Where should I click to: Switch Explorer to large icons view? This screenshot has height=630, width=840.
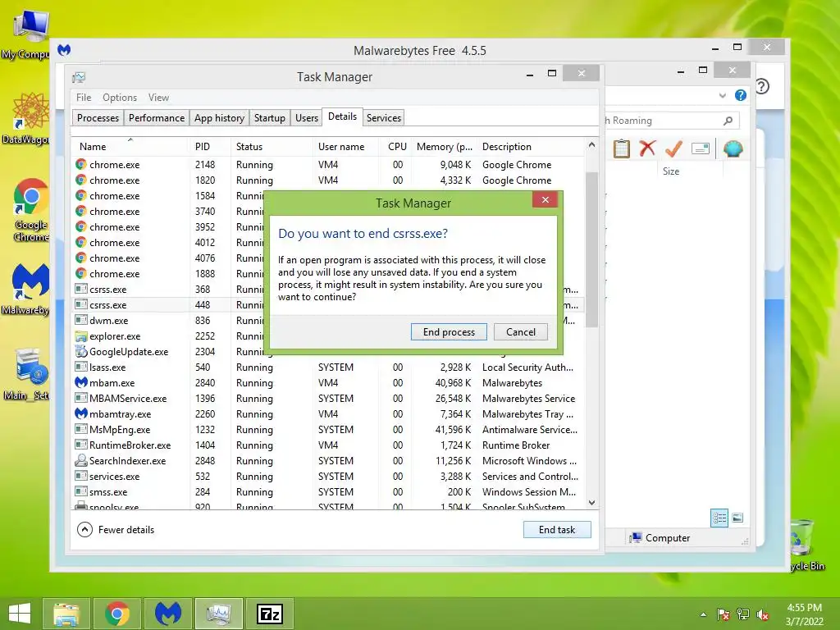pos(737,518)
